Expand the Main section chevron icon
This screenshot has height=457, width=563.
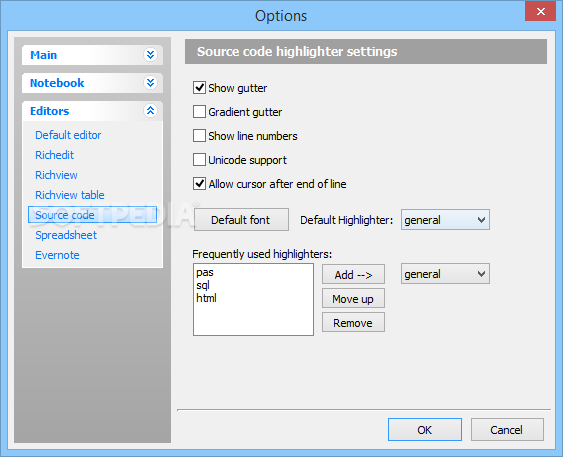coord(150,55)
